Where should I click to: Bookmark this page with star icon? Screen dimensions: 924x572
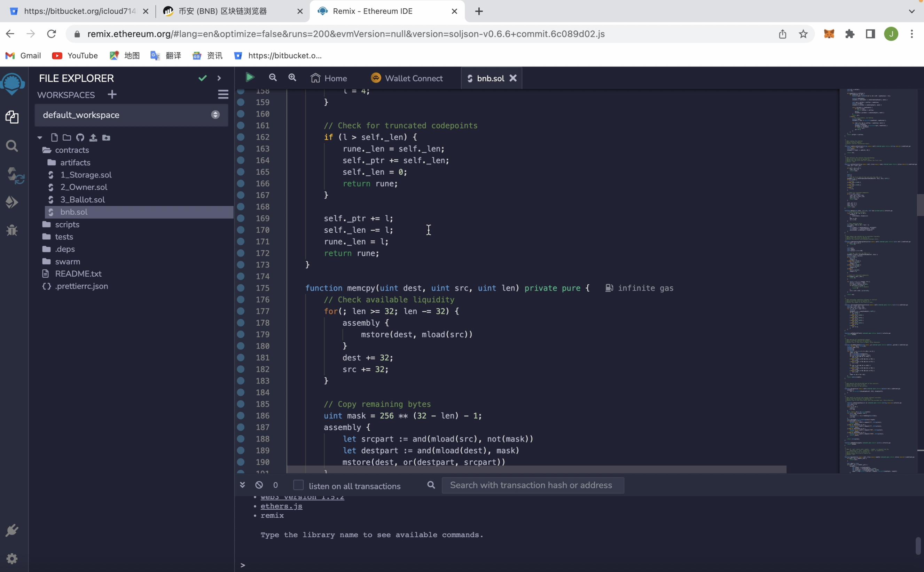803,34
